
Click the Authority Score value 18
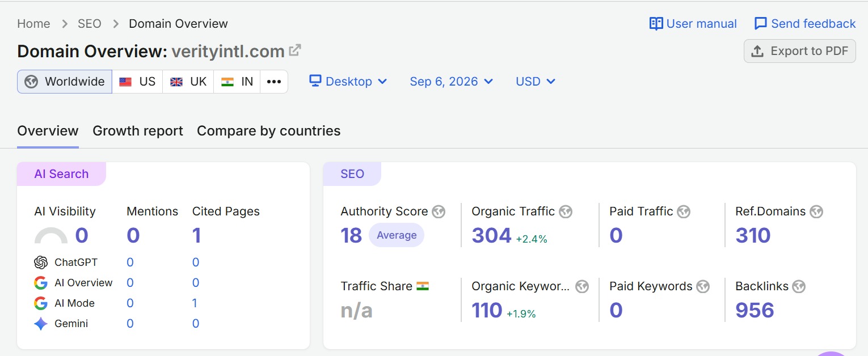coord(351,235)
